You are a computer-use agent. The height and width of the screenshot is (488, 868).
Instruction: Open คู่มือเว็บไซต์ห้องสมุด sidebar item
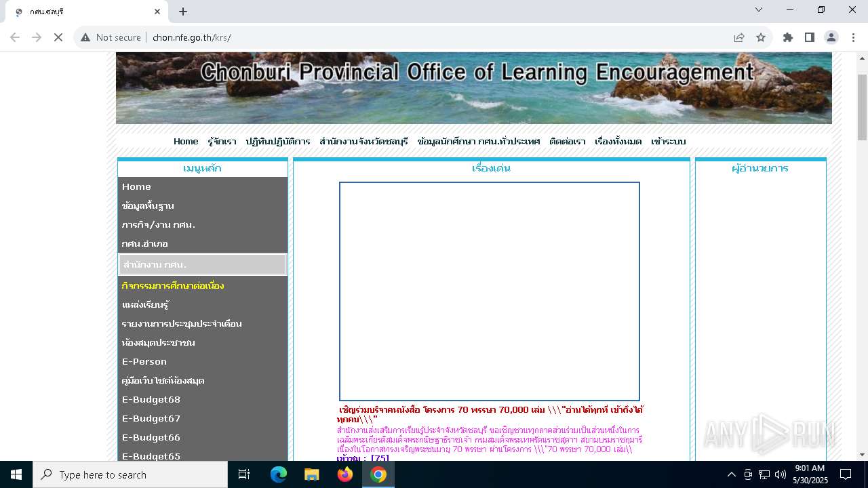(203, 380)
